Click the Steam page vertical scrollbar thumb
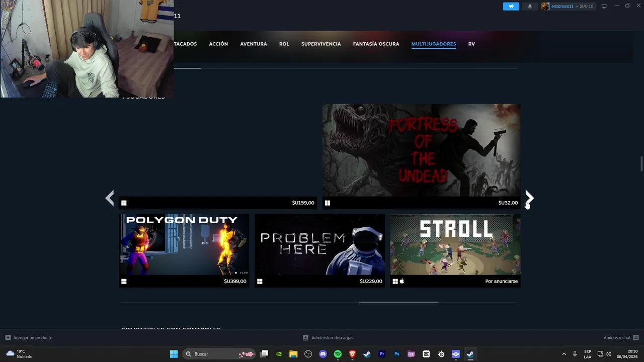The image size is (644, 362). coord(641,164)
